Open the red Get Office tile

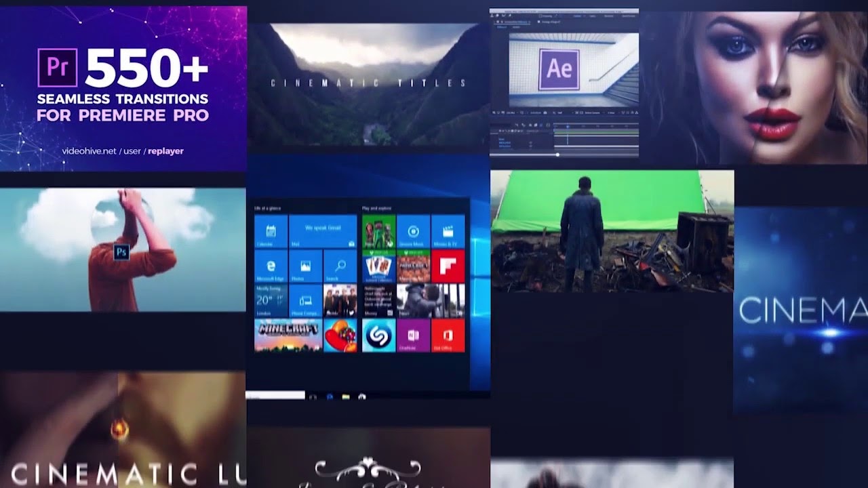click(x=448, y=335)
